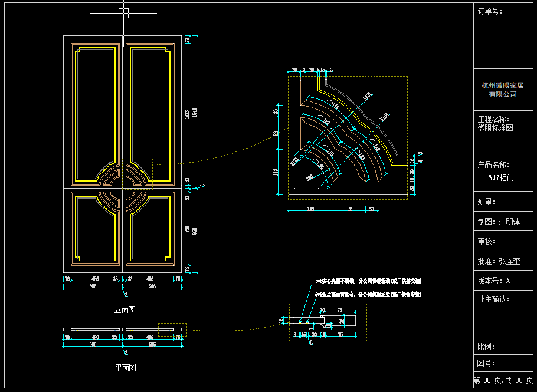Click the 杭州微眼家居有限公司 company name
Image resolution: width=537 pixels, height=392 pixels.
[502, 90]
